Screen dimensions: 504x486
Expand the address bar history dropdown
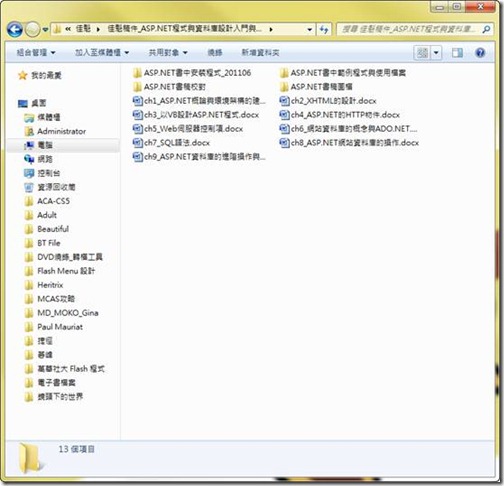point(310,30)
